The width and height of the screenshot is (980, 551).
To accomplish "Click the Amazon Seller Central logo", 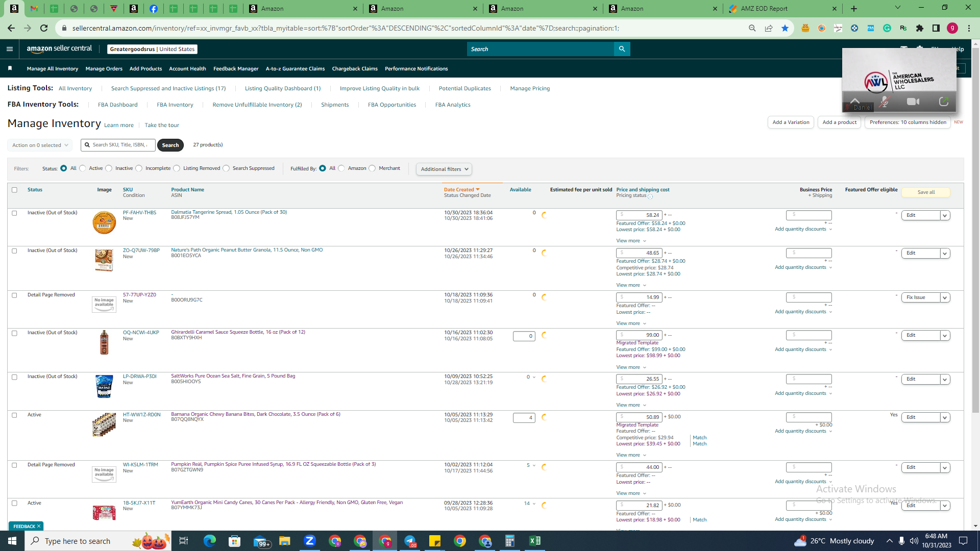I will (59, 49).
